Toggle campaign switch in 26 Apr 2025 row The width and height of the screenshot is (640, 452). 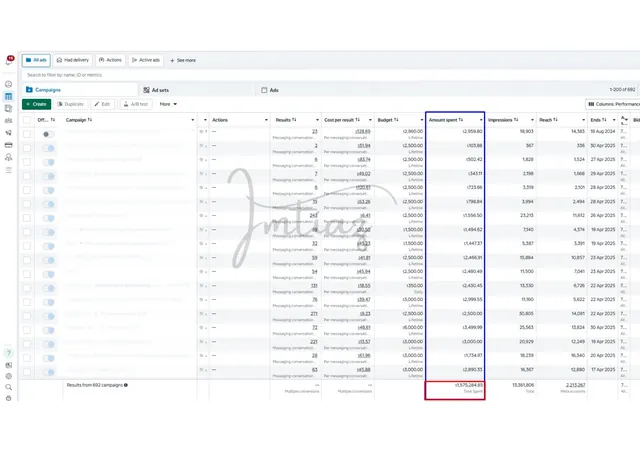(48, 218)
